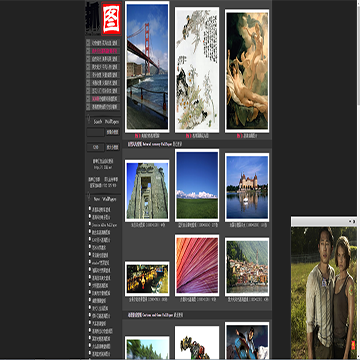360x360 pixels.
Task: Open the night street lights thumbnail
Action: [x=147, y=279]
